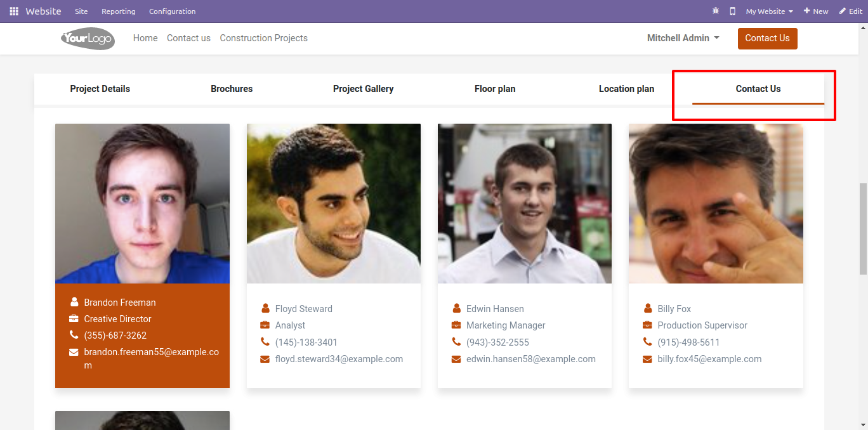Click person icon beside Floyd Steward
The image size is (868, 430).
click(265, 308)
